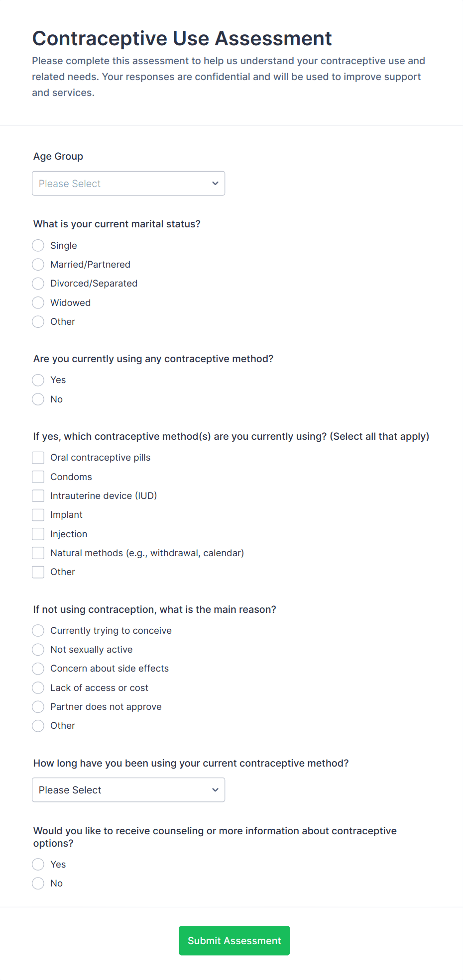Click the chevron on the Age Group selector

[x=215, y=183]
